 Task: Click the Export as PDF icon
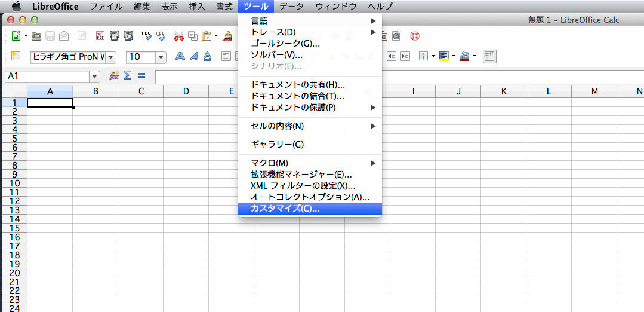[100, 36]
